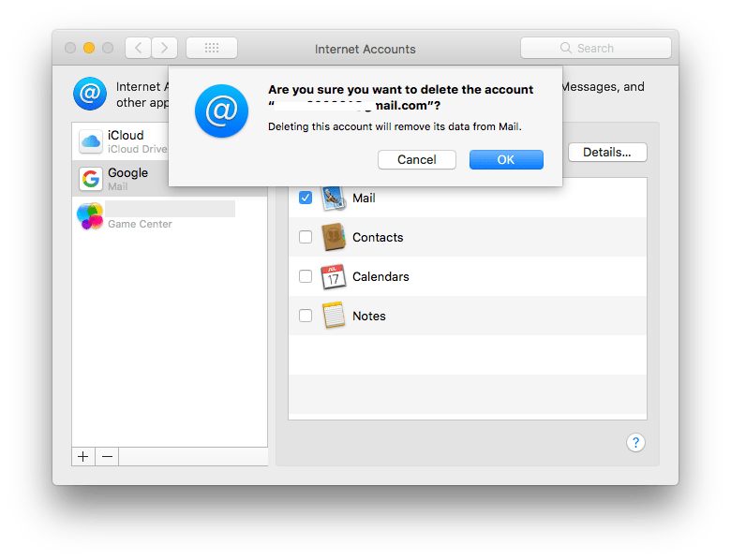Remove account with the minus button
The height and width of the screenshot is (560, 731).
tap(107, 456)
